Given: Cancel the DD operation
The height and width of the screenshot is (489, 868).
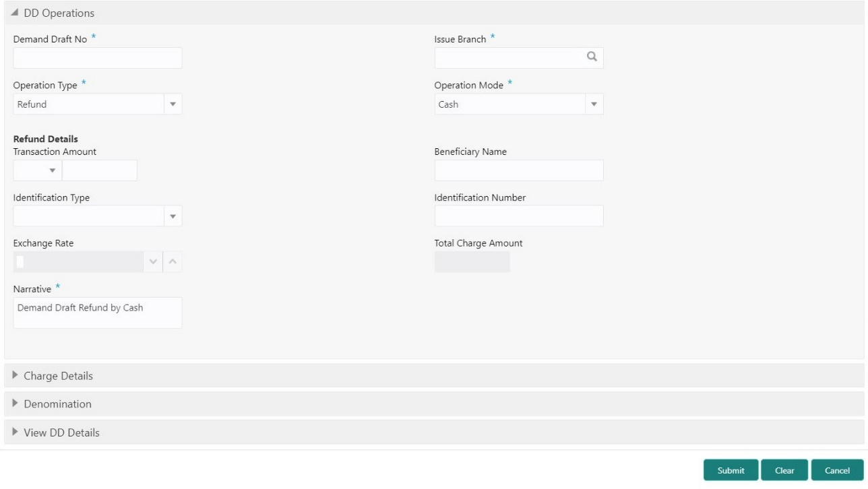Looking at the screenshot, I should point(838,470).
